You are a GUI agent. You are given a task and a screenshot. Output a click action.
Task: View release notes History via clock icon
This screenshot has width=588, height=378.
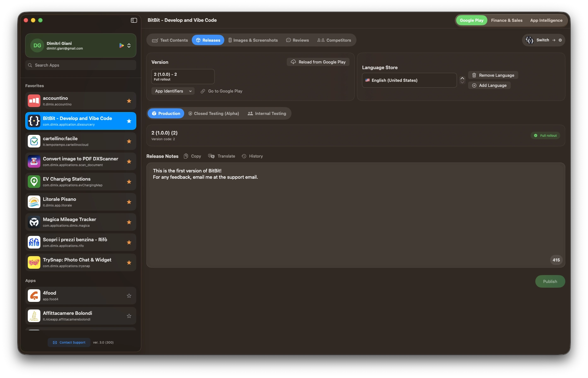244,156
